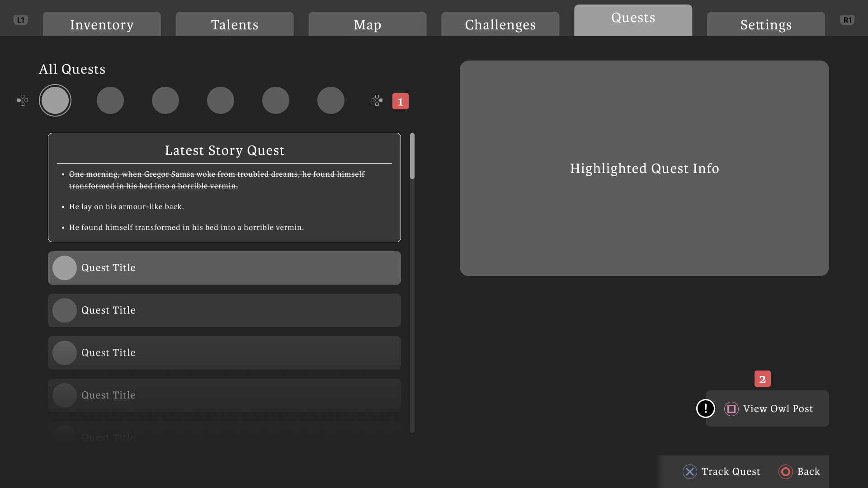Select the last quest category filter
Screen dimensions: 868x488
tap(330, 100)
